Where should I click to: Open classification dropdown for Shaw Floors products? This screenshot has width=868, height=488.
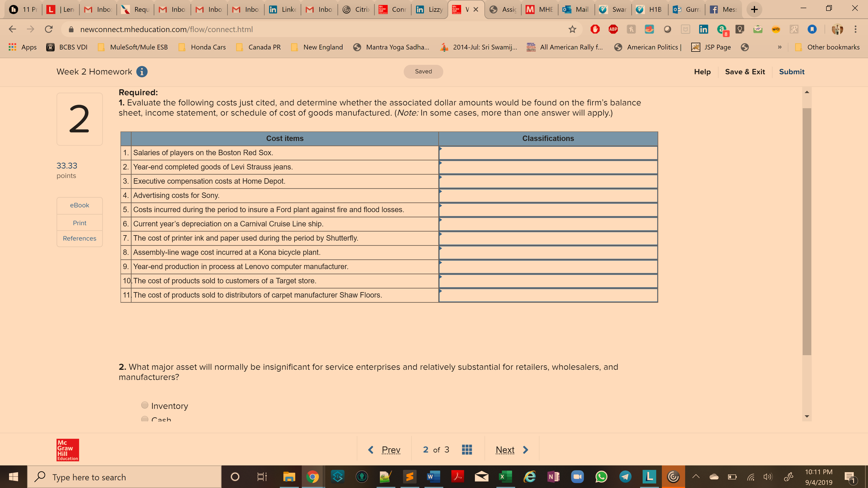pos(548,295)
